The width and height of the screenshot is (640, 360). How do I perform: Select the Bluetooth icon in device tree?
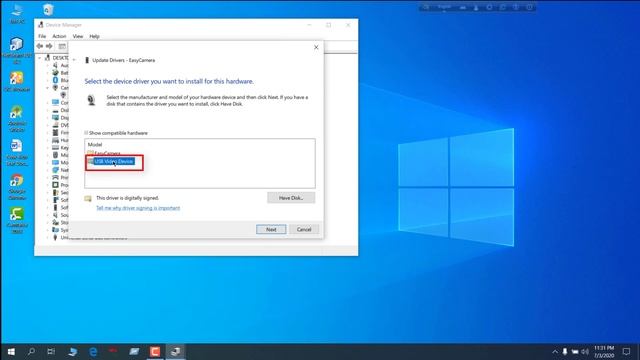(56, 80)
